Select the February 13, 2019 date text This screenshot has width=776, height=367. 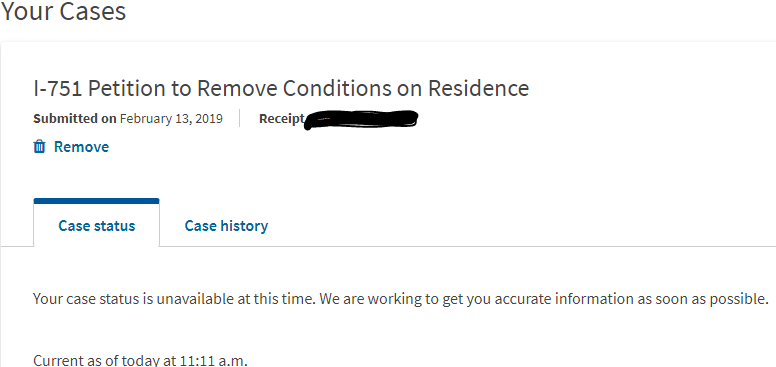[171, 119]
